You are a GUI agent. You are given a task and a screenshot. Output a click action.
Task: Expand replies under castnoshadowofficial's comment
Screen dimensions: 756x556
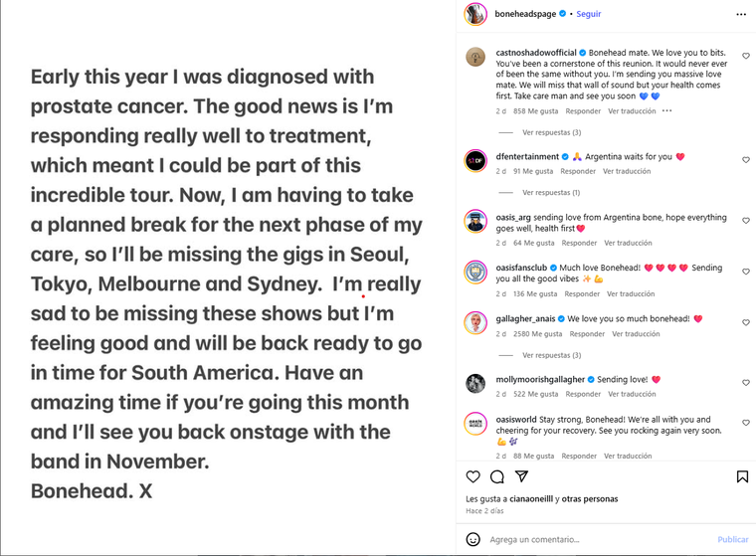pos(551,132)
